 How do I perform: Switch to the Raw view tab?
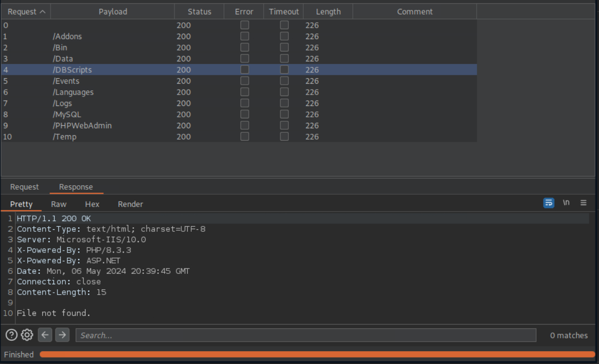[x=58, y=204]
